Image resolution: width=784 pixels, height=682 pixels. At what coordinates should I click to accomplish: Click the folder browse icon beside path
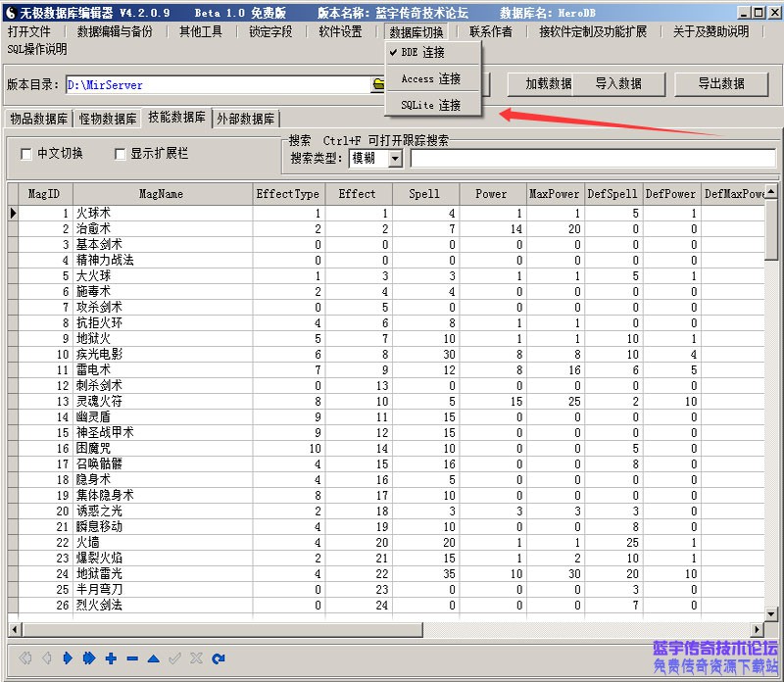(x=377, y=85)
